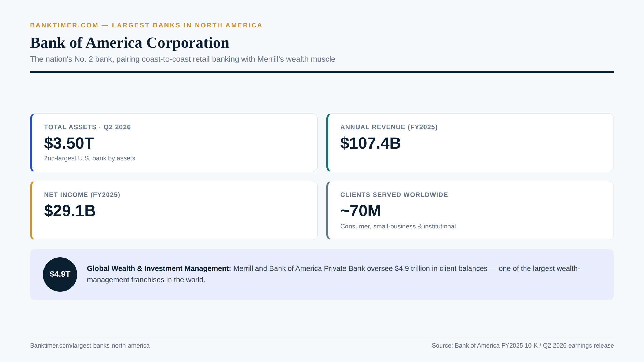Screen dimensions: 644x362
Task: Click the $29.1B net income value
Action: click(x=70, y=211)
